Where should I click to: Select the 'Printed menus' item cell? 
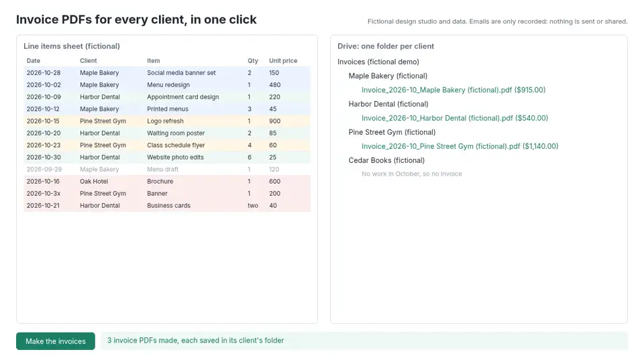(168, 109)
